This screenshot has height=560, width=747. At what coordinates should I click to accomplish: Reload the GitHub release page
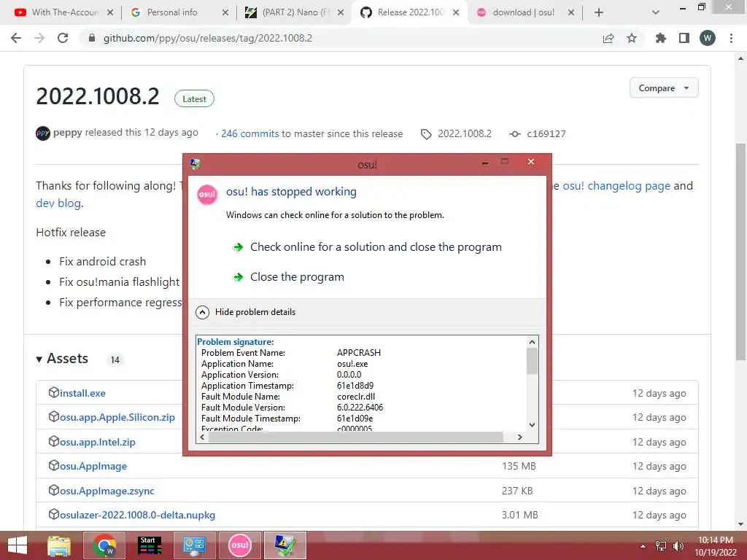pyautogui.click(x=63, y=38)
